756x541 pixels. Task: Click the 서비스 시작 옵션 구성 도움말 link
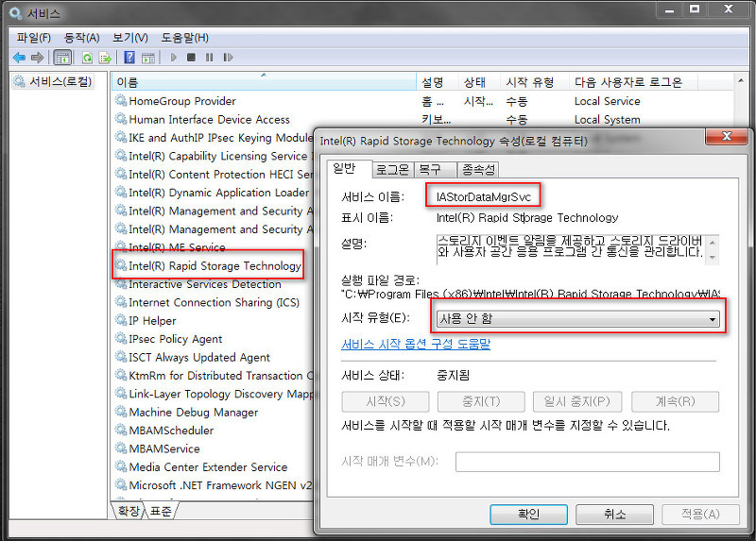click(x=416, y=344)
